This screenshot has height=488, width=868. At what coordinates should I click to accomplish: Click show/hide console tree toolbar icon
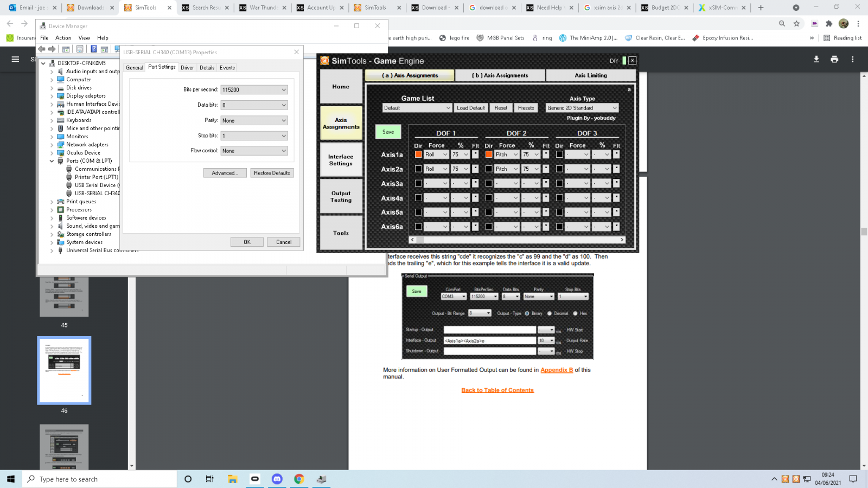[66, 49]
